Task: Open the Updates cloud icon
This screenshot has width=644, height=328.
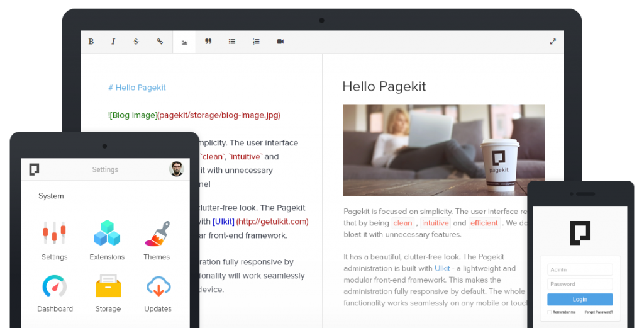Action: [158, 286]
